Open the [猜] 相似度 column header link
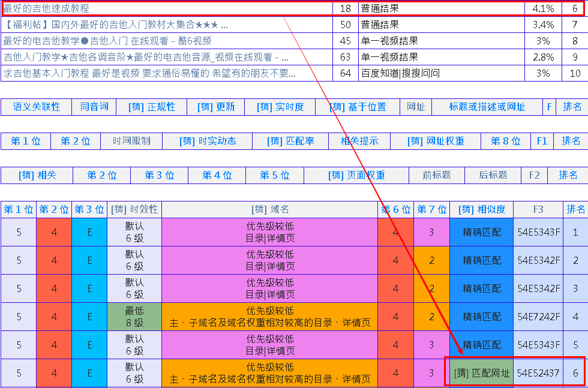This screenshot has width=588, height=388. (482, 209)
